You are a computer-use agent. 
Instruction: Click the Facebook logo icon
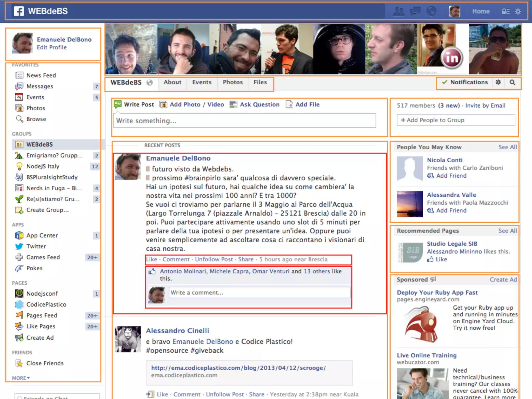tap(19, 11)
